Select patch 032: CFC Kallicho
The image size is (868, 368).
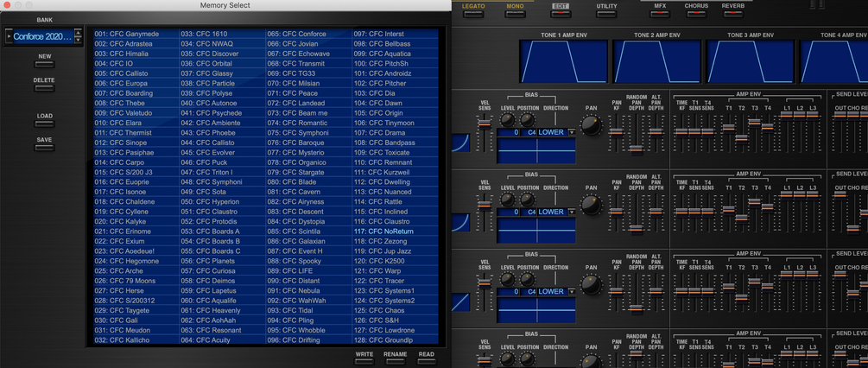coord(136,339)
